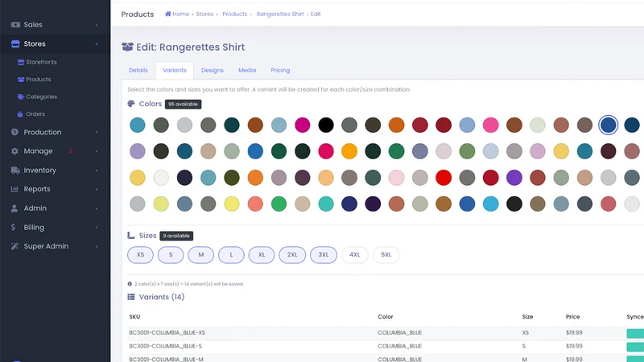Switch to the Pricing tab
Image resolution: width=644 pixels, height=362 pixels.
(x=280, y=70)
